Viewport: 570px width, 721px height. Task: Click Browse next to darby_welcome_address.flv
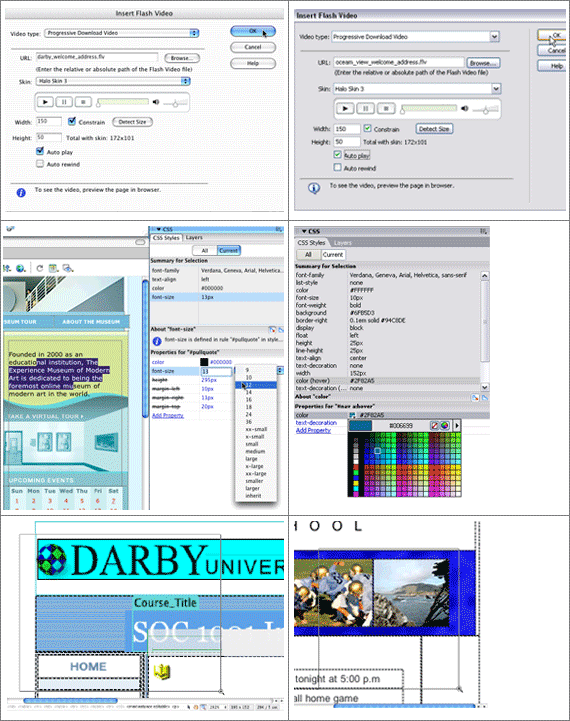[182, 58]
